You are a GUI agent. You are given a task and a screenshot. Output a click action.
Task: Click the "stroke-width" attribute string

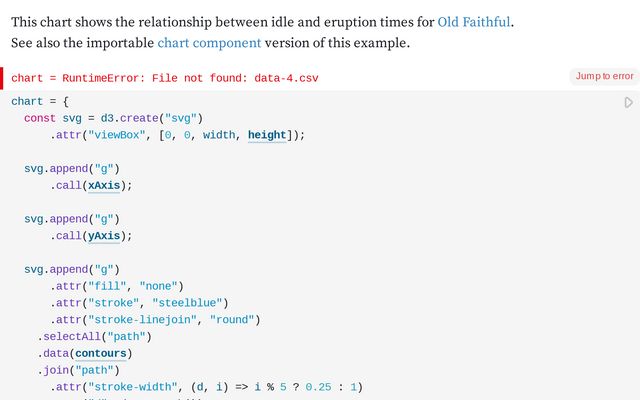click(x=131, y=387)
